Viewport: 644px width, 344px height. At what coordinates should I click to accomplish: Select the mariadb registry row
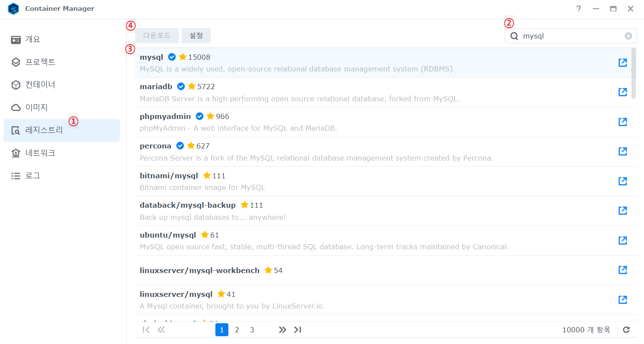386,93
